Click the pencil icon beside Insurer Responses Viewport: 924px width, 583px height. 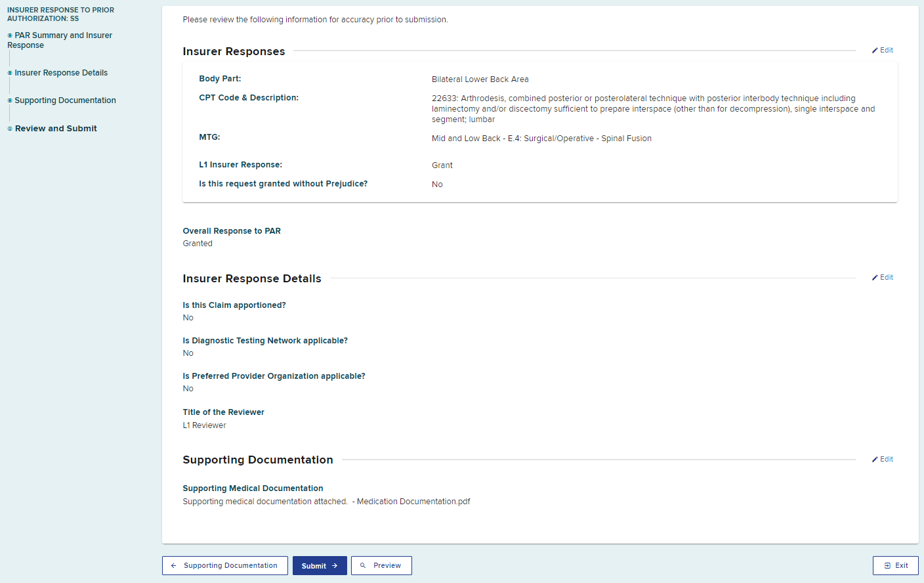pyautogui.click(x=875, y=51)
